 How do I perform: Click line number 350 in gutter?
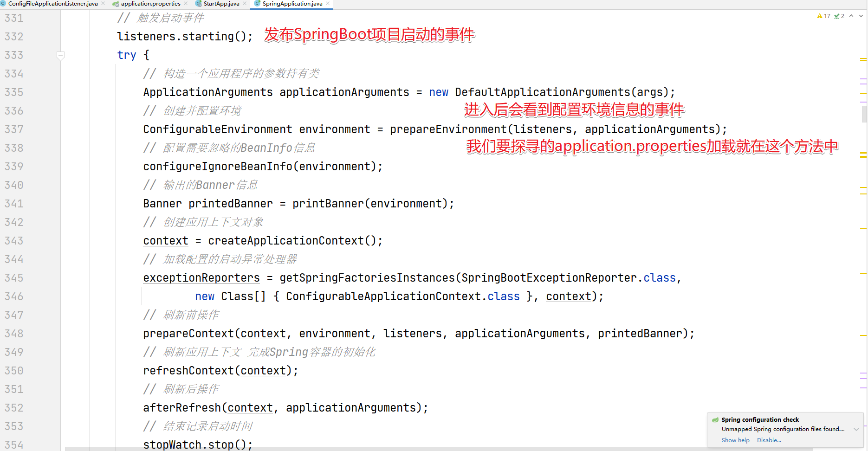coord(14,371)
